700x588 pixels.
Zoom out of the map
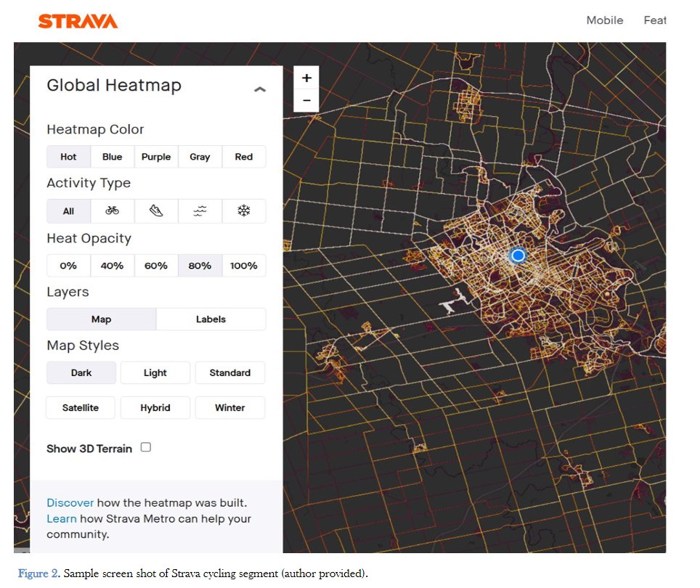(x=306, y=100)
